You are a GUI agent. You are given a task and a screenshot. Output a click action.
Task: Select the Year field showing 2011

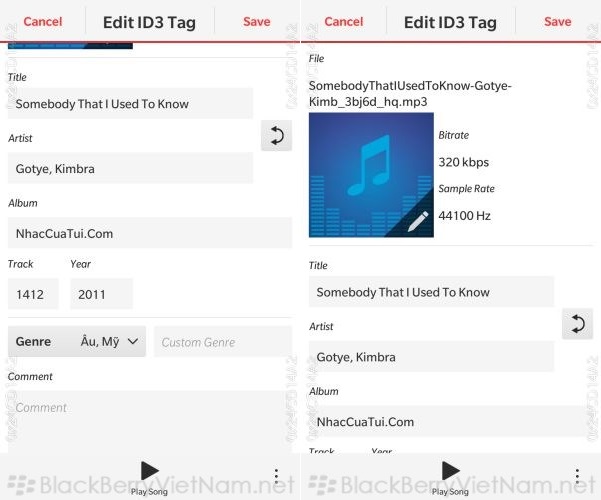pyautogui.click(x=102, y=294)
